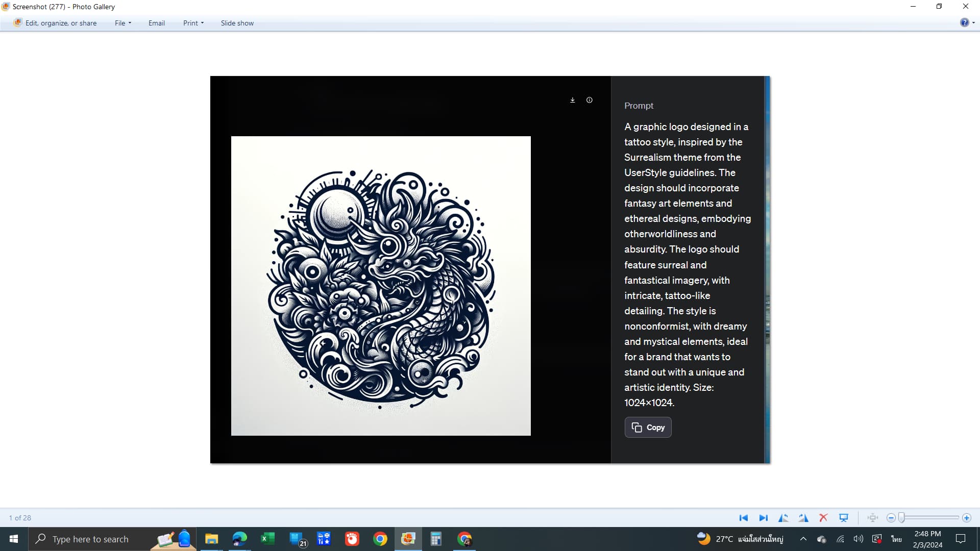
Task: Expand the help button dropdown arrow
Action: tap(973, 23)
